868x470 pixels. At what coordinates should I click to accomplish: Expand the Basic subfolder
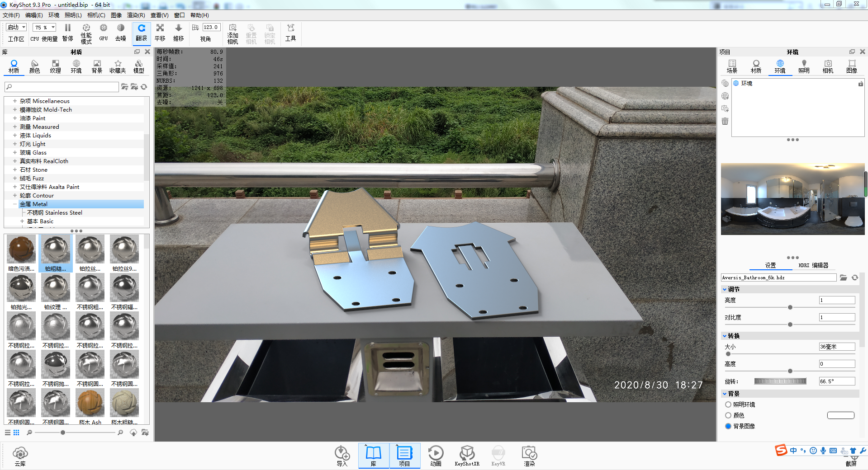(22, 221)
